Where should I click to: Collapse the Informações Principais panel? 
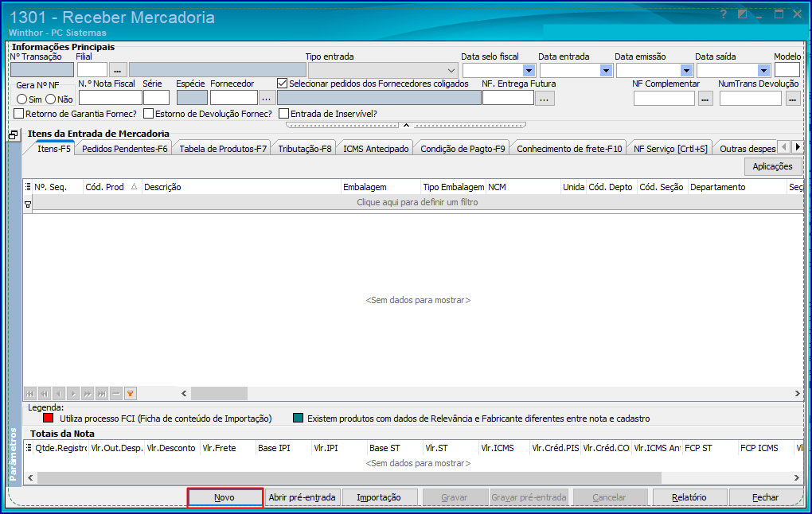406,125
